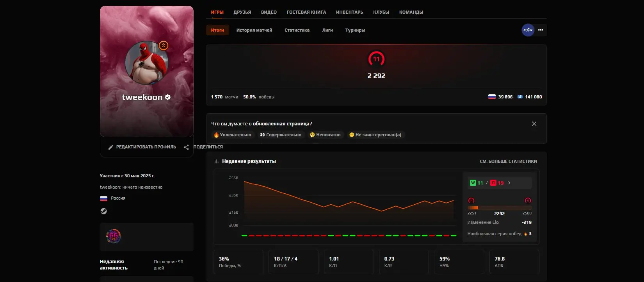Screen dimensions: 644x282
Task: Click the Steam account icon
Action: coord(103,211)
